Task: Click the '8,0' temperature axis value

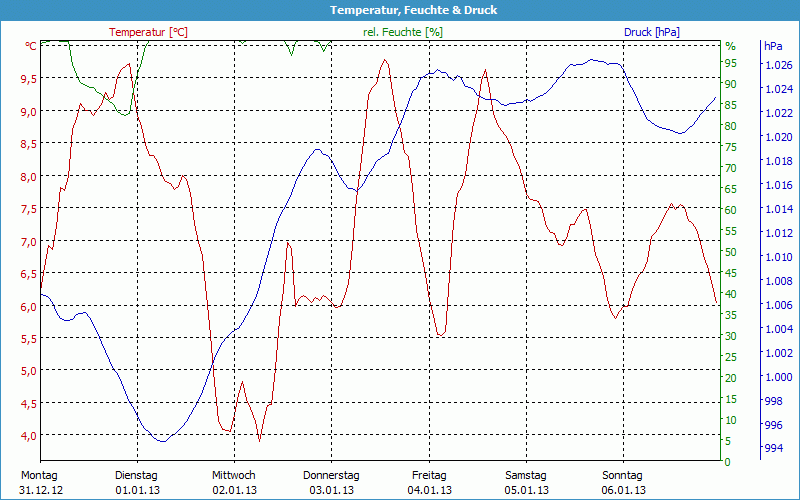Action: click(x=28, y=177)
